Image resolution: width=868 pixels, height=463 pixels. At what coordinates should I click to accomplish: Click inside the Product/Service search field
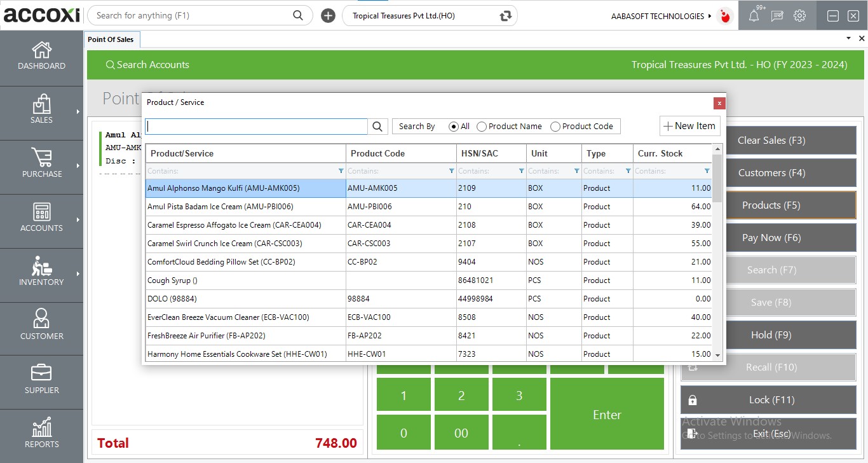click(254, 126)
